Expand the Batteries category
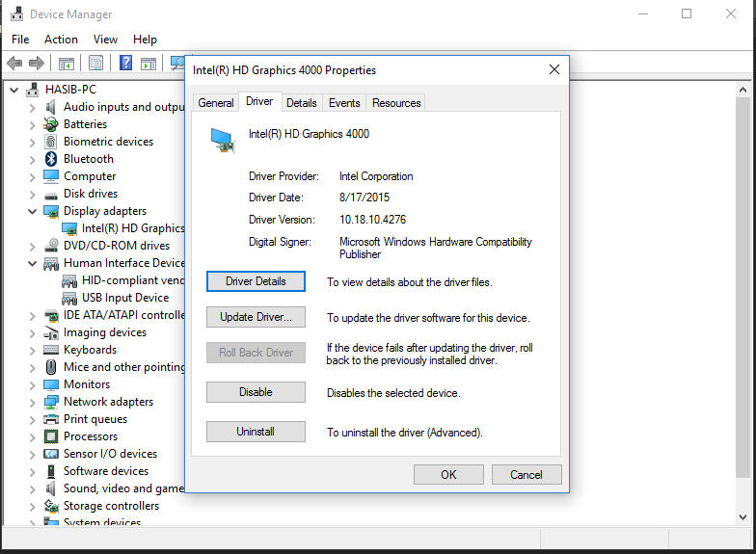756x554 pixels. click(x=33, y=125)
